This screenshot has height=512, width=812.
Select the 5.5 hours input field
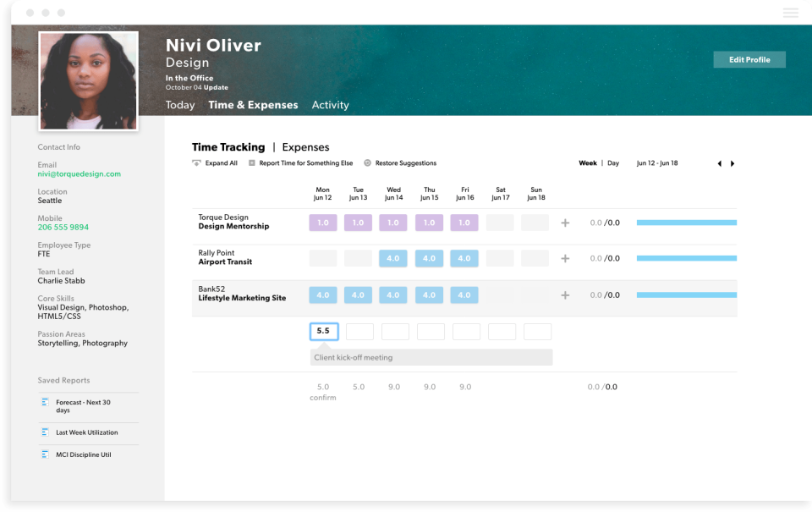pyautogui.click(x=323, y=331)
